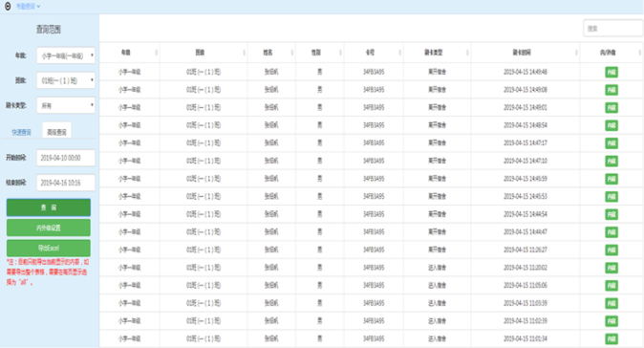644x348 pixels.
Task: Sort the 刷卡类型 column using its arrows
Action: tap(467, 53)
